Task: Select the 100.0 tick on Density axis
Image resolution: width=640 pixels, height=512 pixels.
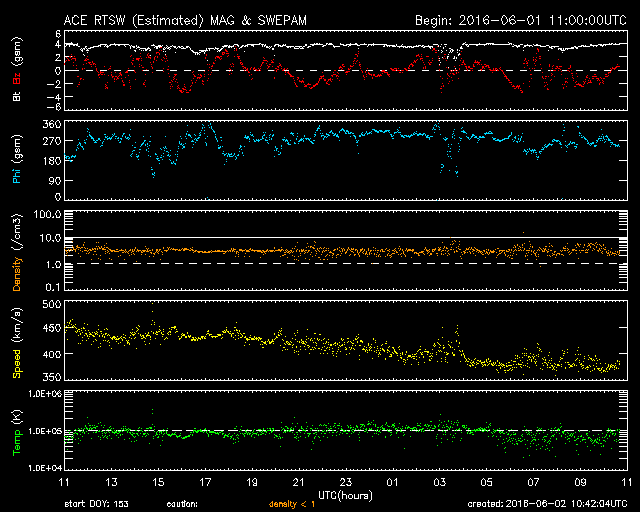Action: click(x=49, y=215)
